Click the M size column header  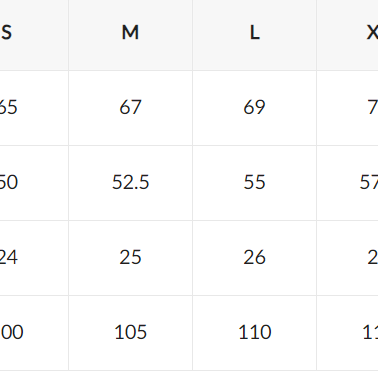[130, 33]
